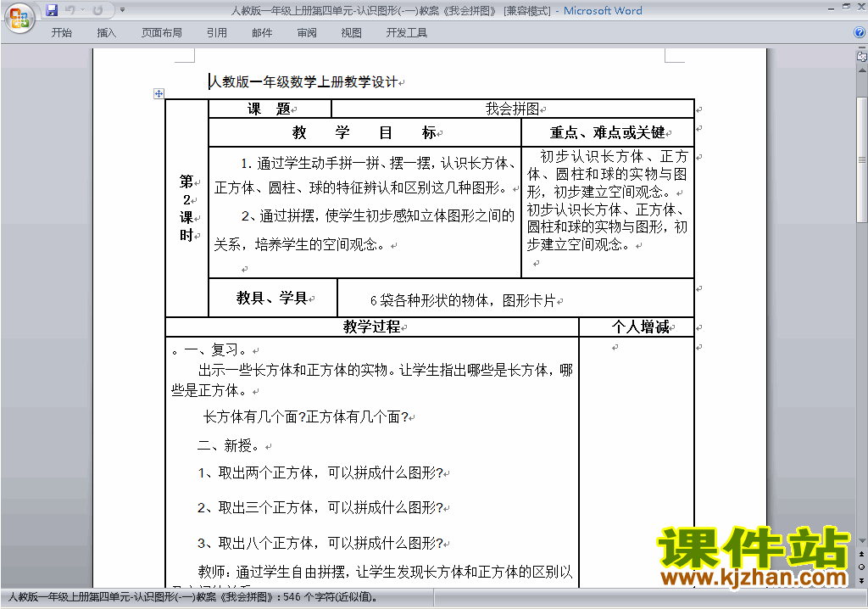The width and height of the screenshot is (868, 609).
Task: Click the line 教师：通过学生自由拼摆
Action: tap(386, 572)
